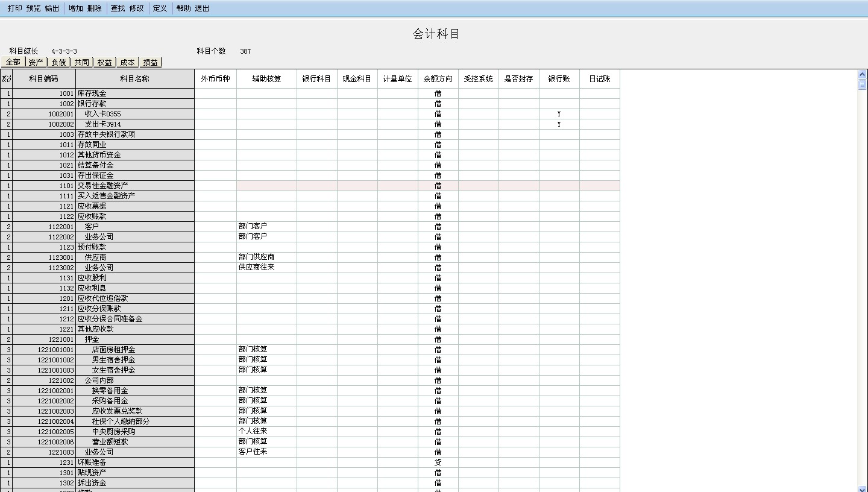Viewport: 868px width, 492px height.
Task: Click 修改 to modify the selected account
Action: tap(136, 8)
